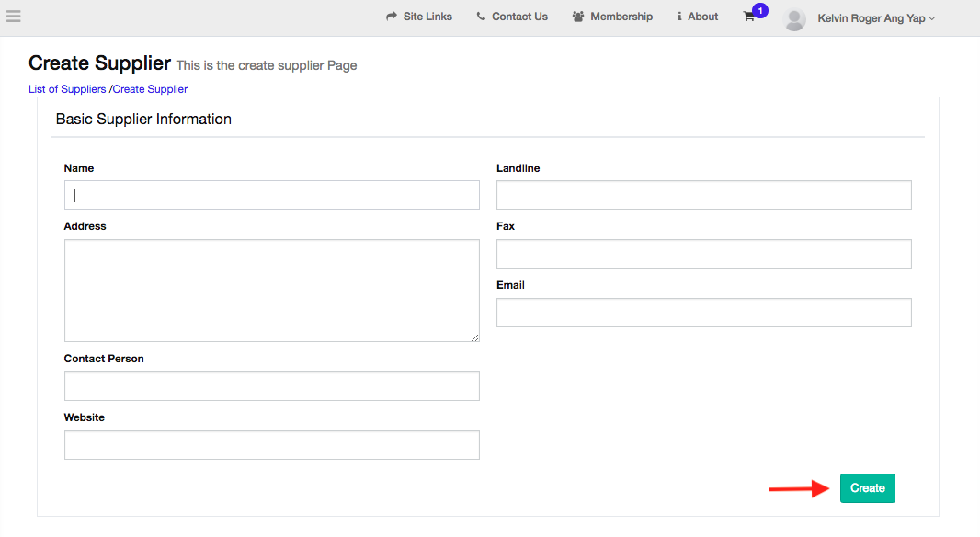
Task: Click the Create Supplier breadcrumb link
Action: (150, 89)
